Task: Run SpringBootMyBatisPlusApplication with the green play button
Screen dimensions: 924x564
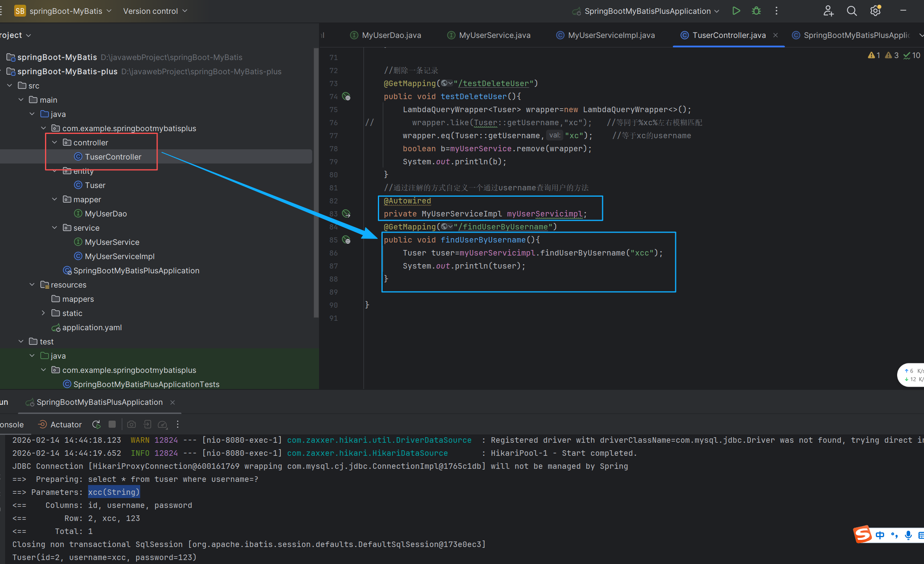Action: tap(736, 11)
